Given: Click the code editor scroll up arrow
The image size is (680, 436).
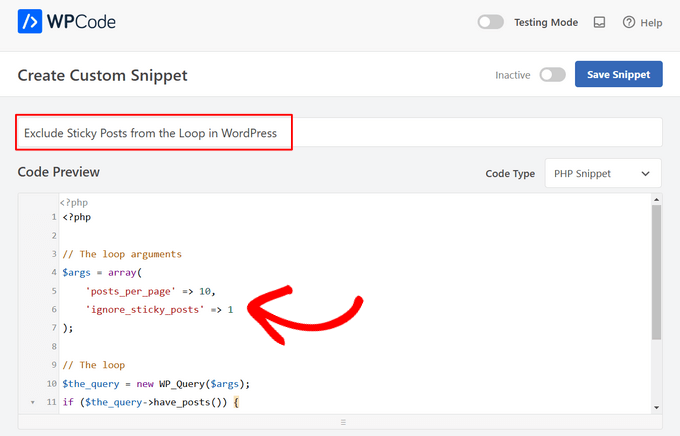Looking at the screenshot, I should [656, 200].
